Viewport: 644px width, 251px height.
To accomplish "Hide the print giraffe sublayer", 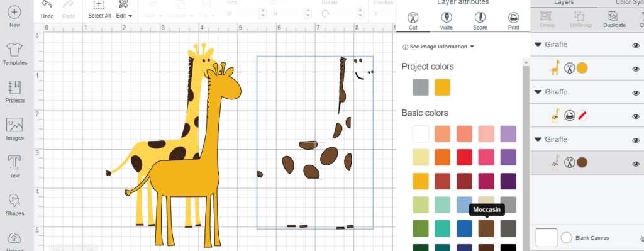I will pyautogui.click(x=636, y=116).
